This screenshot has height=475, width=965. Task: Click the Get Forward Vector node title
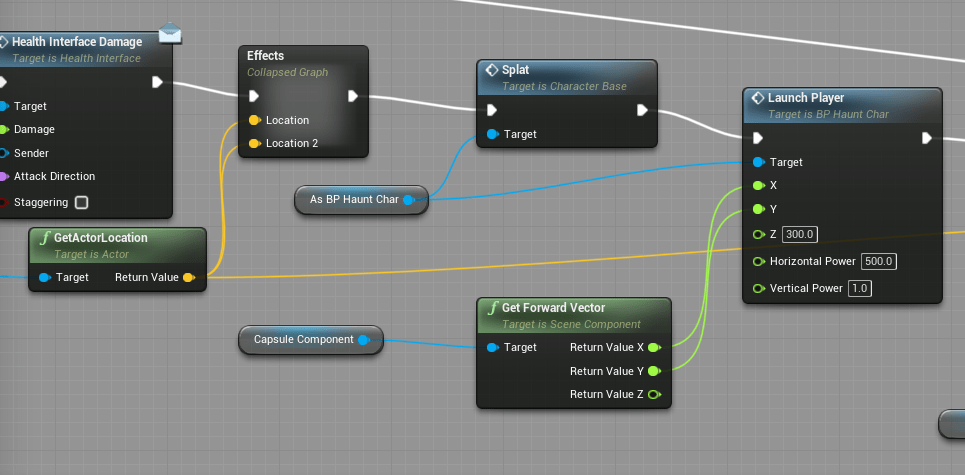553,308
